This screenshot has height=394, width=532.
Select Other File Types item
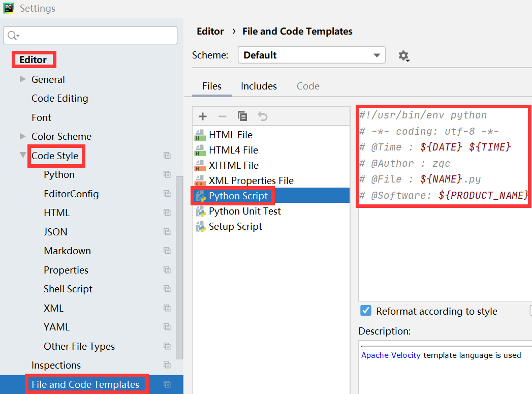[79, 347]
